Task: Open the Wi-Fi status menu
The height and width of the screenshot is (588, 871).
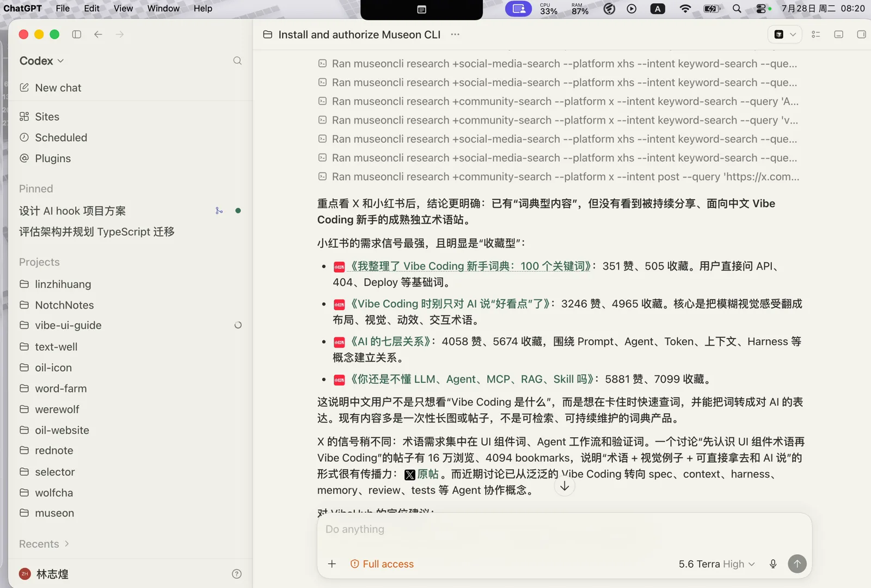Action: (x=685, y=9)
